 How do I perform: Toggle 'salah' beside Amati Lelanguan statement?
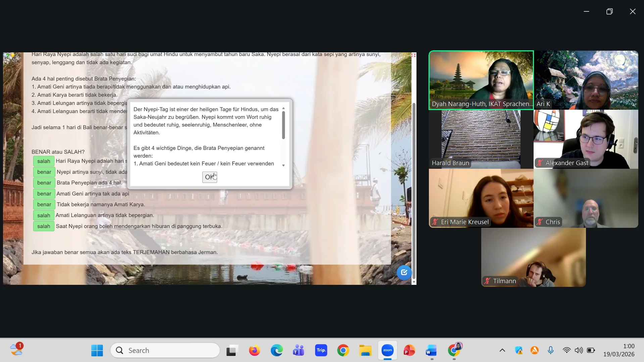(x=44, y=215)
